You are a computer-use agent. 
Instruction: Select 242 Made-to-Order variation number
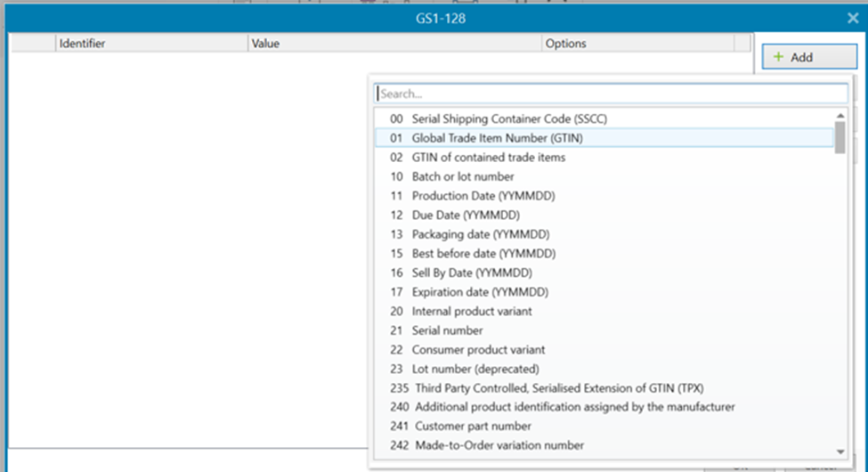point(499,445)
